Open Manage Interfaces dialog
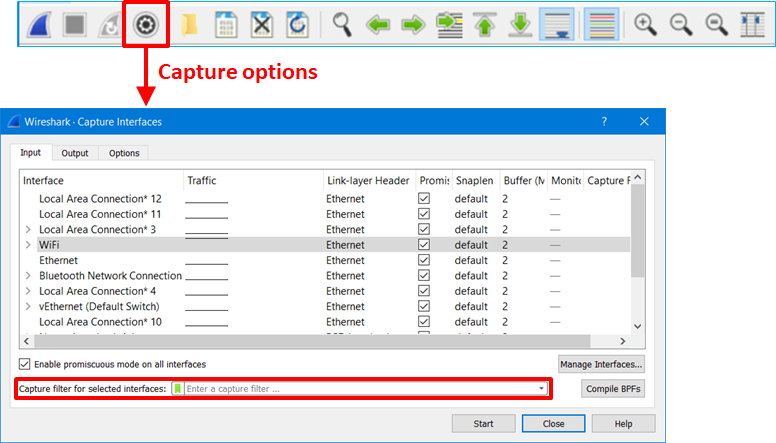The image size is (776, 443). coord(601,364)
